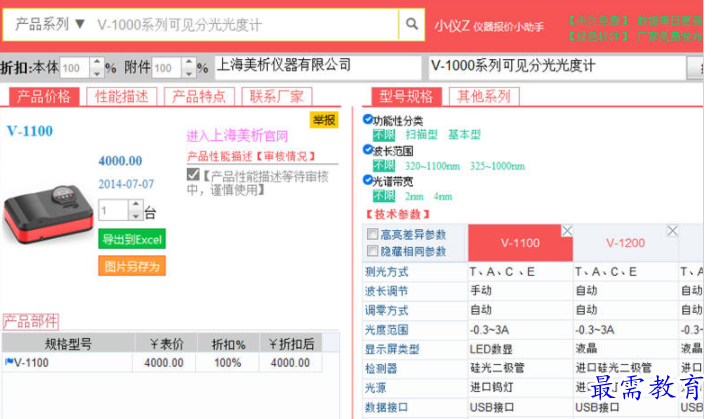Filter wavelength range 320~1100nm
Image resolution: width=712 pixels, height=419 pixels.
pos(432,166)
